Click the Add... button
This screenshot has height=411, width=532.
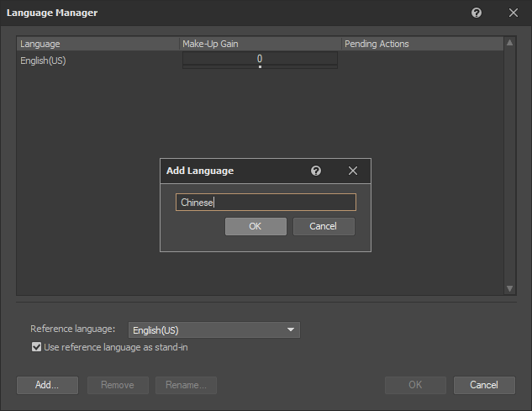click(x=47, y=385)
